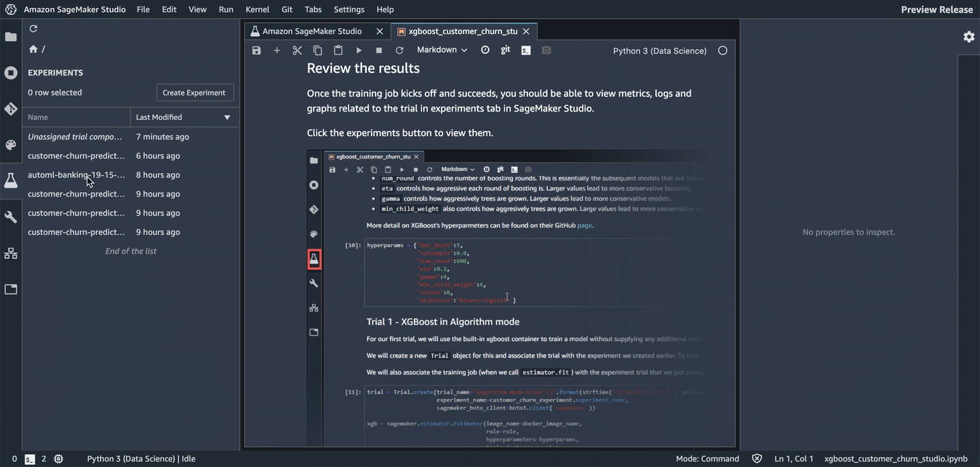Viewport: 980px width, 467px height.
Task: Click the kernel status circle indicator
Action: (x=723, y=50)
